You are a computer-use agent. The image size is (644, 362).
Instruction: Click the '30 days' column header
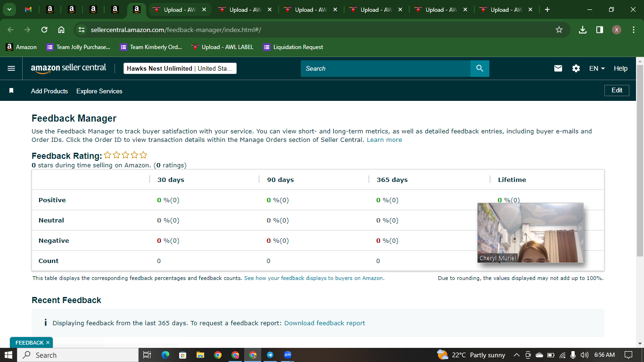pyautogui.click(x=171, y=180)
